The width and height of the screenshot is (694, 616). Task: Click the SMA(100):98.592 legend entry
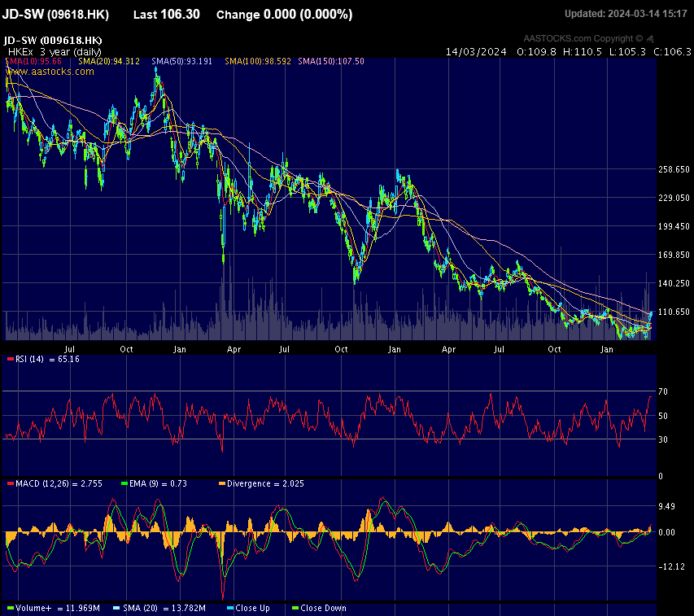point(258,61)
